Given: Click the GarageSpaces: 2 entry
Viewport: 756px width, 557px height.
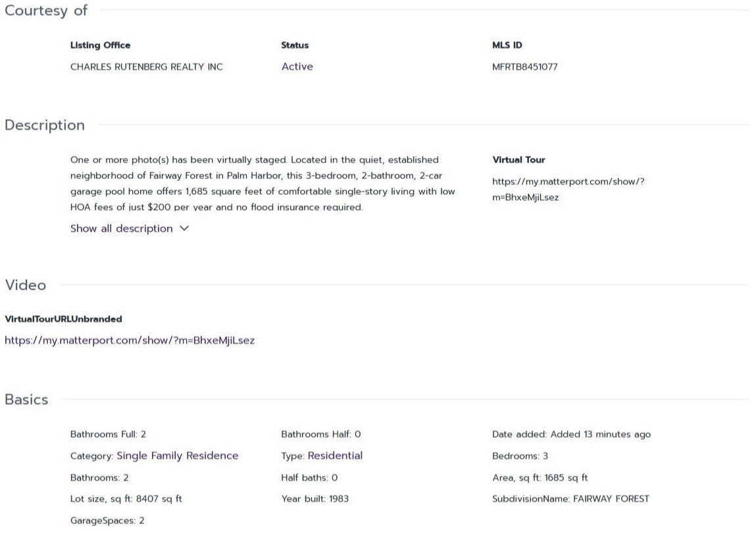Looking at the screenshot, I should (x=107, y=521).
